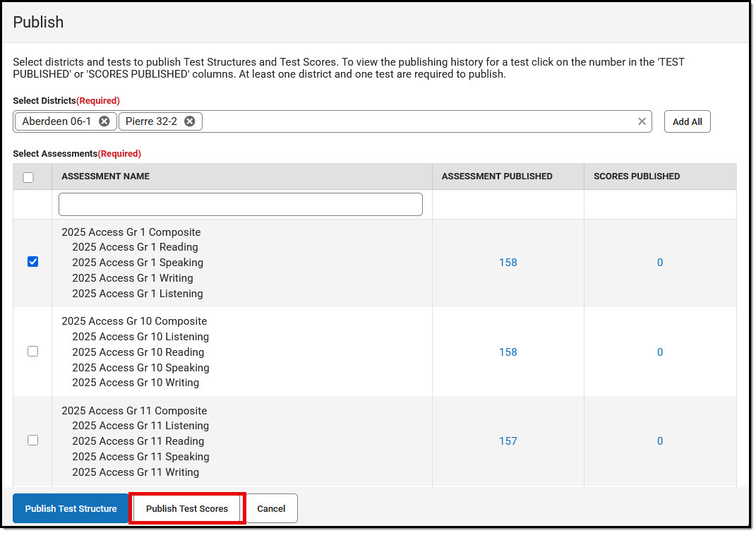756x533 pixels.
Task: Open the 0 scores link for Gr 11
Action: (659, 441)
